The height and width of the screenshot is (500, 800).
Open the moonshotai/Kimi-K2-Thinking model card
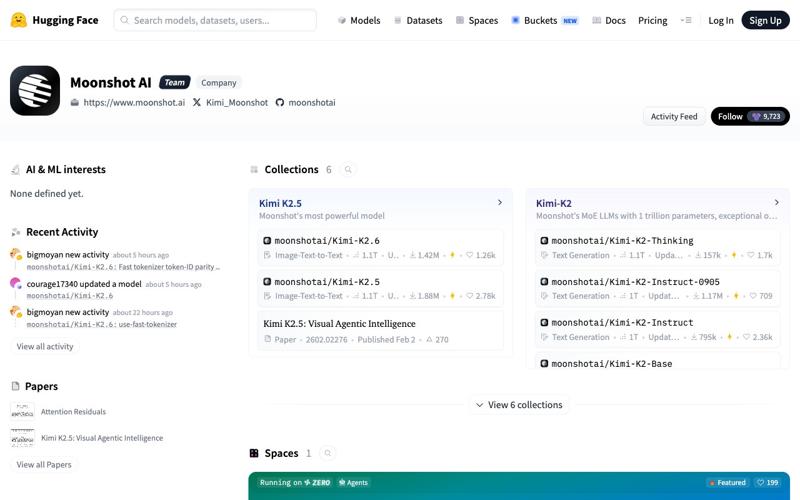click(657, 247)
